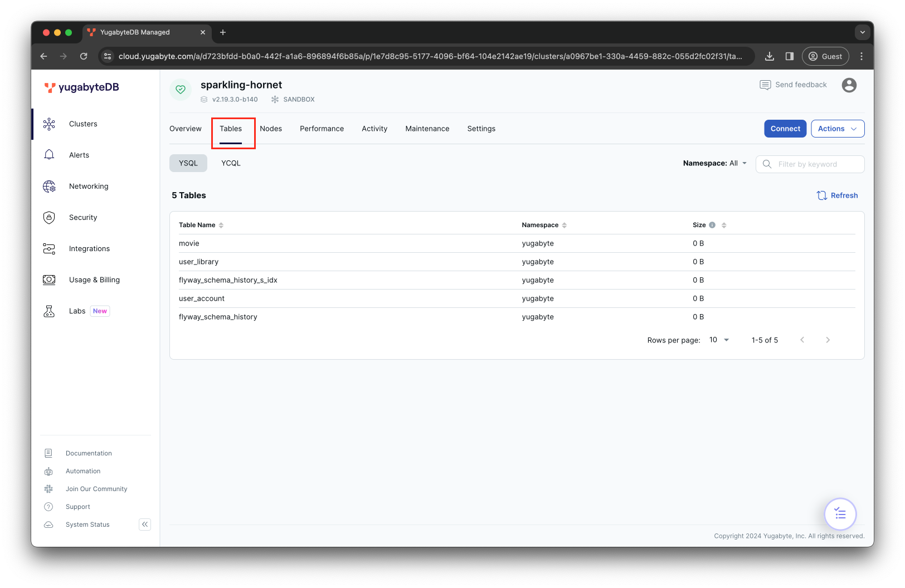Select the YSQL toggle

click(x=188, y=163)
